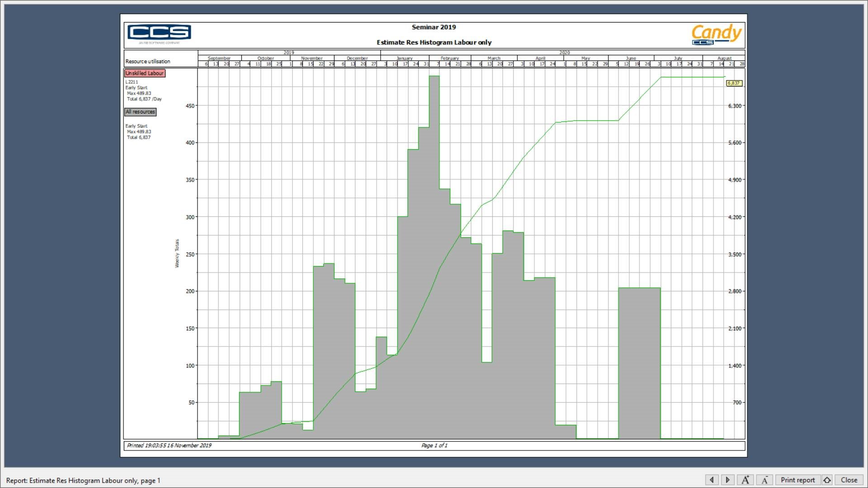
Task: Click the Print report button
Action: click(x=797, y=480)
